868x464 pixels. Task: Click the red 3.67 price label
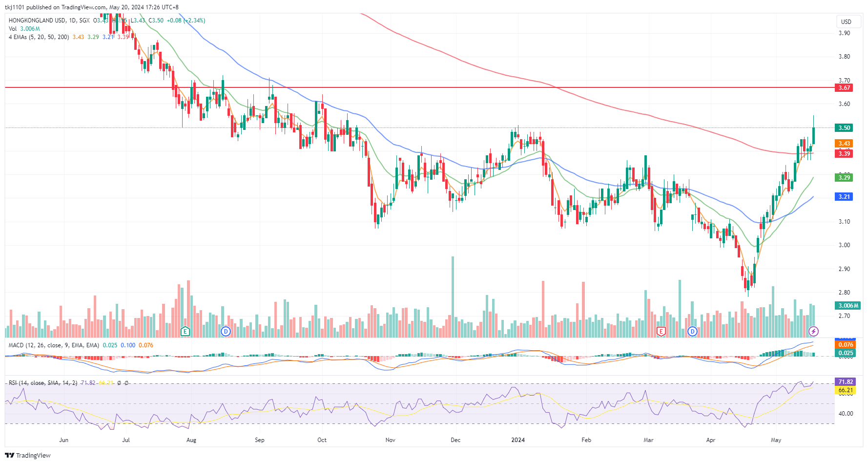point(844,88)
